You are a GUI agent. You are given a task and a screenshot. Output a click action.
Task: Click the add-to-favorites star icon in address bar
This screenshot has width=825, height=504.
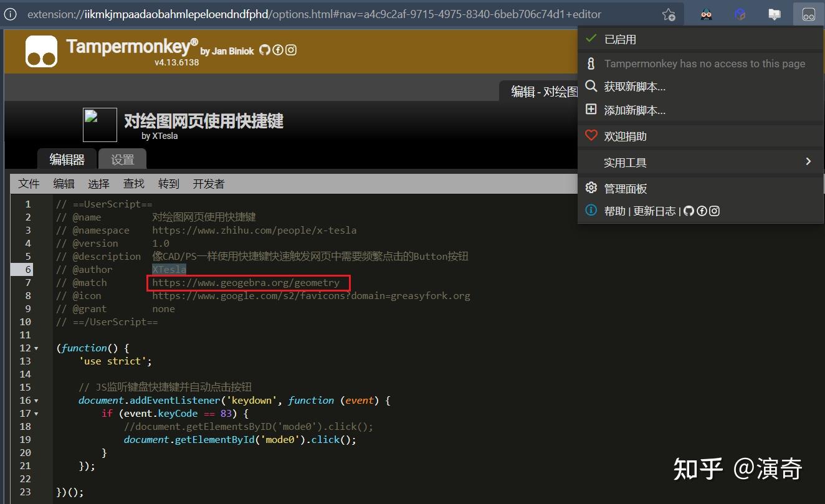(669, 14)
